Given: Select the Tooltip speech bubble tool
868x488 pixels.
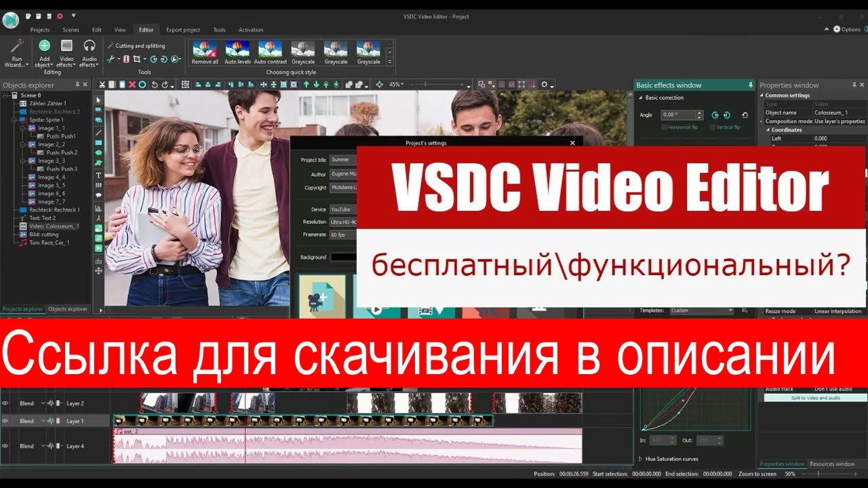Looking at the screenshot, I should pyautogui.click(x=98, y=195).
